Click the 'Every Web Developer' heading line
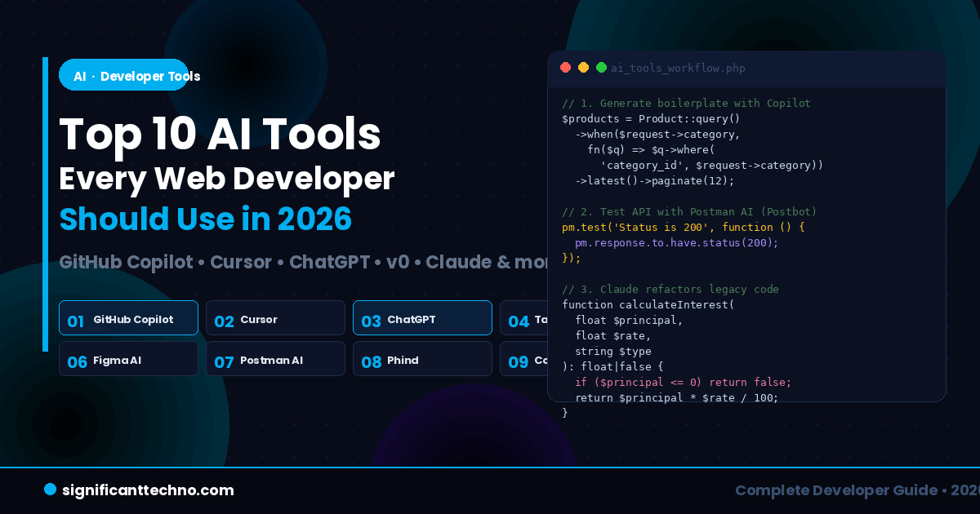The width and height of the screenshot is (980, 514). tap(227, 179)
